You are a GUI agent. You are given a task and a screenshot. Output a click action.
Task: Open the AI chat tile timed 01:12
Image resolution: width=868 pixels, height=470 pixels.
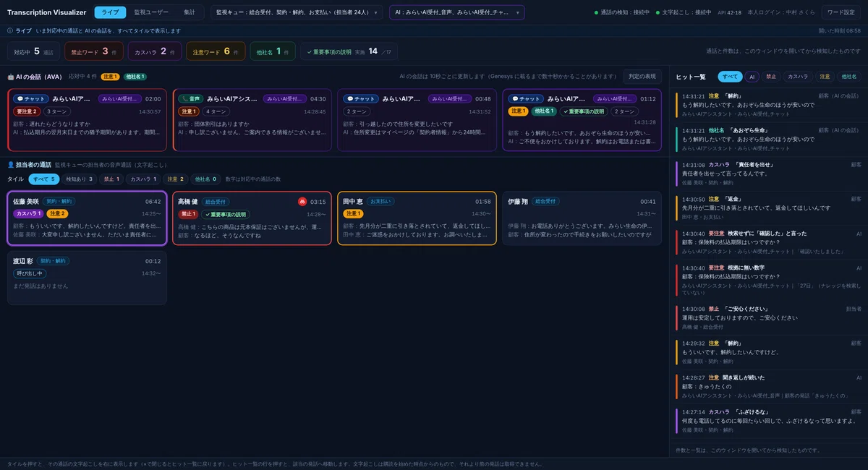coord(582,120)
